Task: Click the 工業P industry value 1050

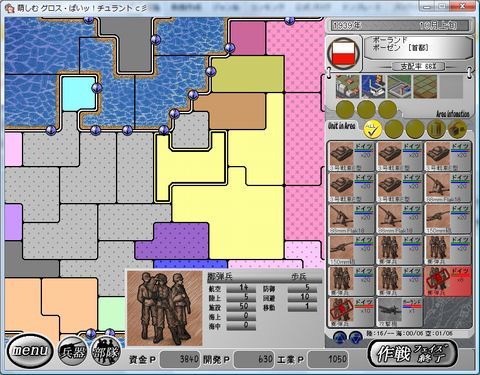Action: coord(328,359)
